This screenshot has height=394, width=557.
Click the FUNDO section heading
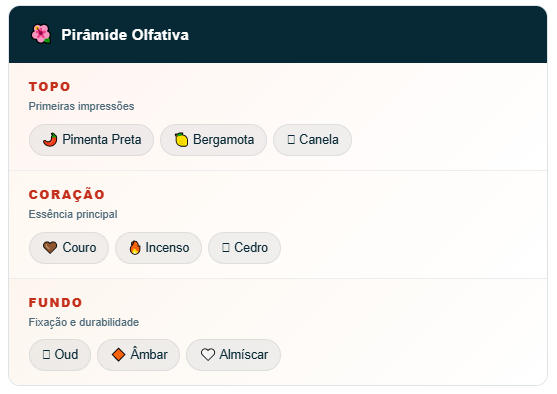coord(55,302)
